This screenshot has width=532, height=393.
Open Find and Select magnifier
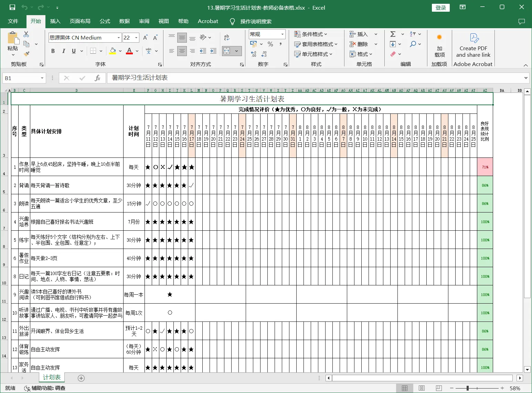tap(413, 44)
